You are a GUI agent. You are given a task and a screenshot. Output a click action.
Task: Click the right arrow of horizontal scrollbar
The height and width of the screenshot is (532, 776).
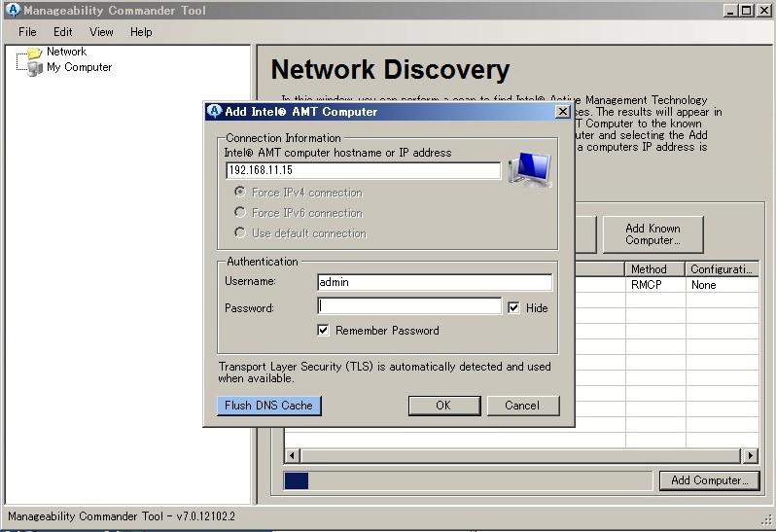751,455
